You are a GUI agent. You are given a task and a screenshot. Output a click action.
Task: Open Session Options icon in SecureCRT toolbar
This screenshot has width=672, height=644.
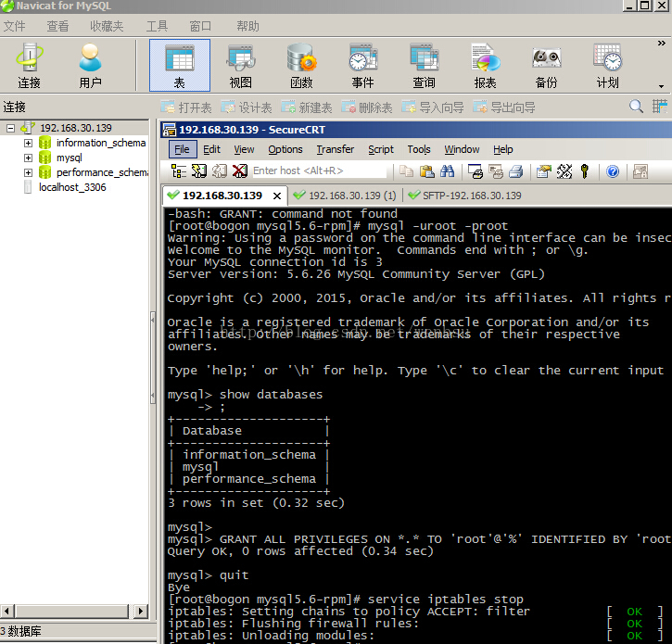[543, 171]
